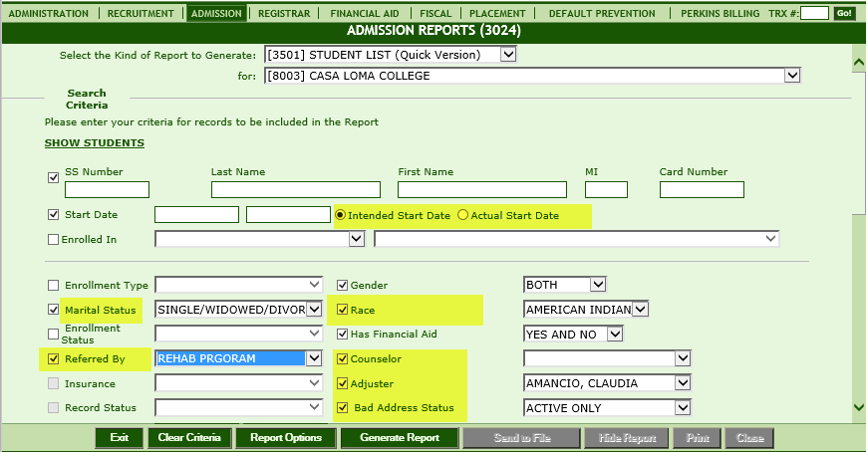Click the TRX # input box
The width and height of the screenshot is (868, 452).
click(814, 13)
